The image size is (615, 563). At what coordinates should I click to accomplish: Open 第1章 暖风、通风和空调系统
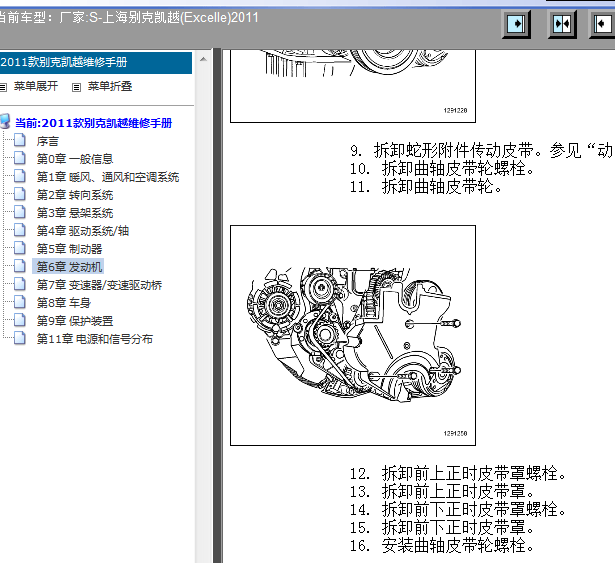tap(108, 177)
